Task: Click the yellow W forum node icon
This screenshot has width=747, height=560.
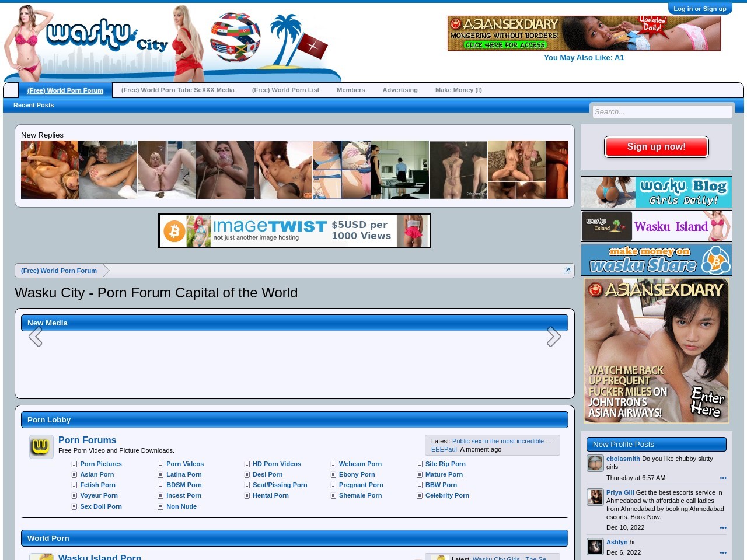Action: pos(41,447)
